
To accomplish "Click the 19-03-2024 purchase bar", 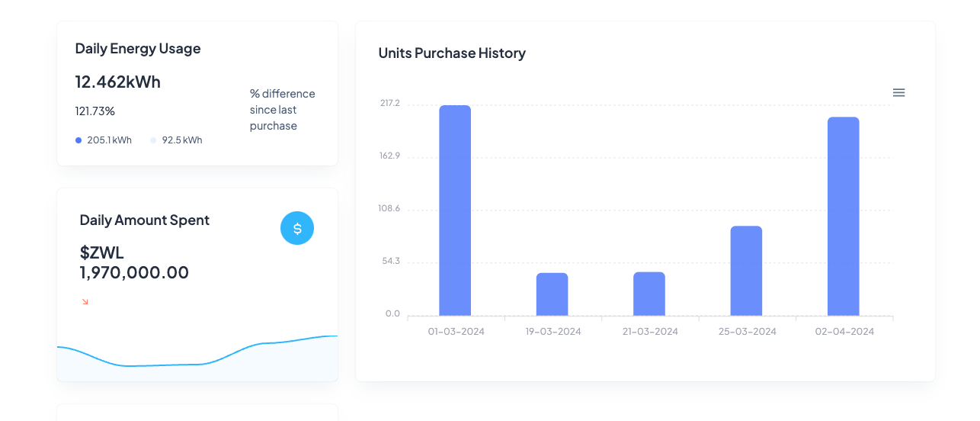I will tap(552, 294).
